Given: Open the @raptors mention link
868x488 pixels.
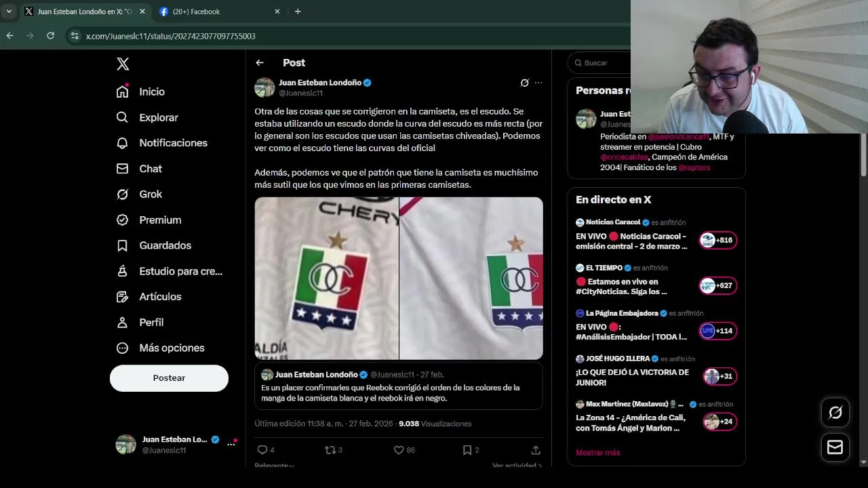Looking at the screenshot, I should pos(694,167).
